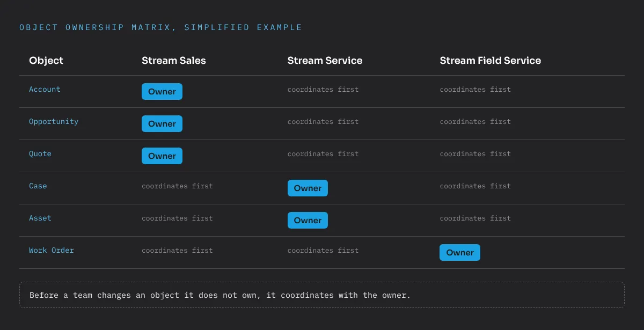Select the Opportunity object link
Viewport: 644px width, 330px height.
coord(54,122)
